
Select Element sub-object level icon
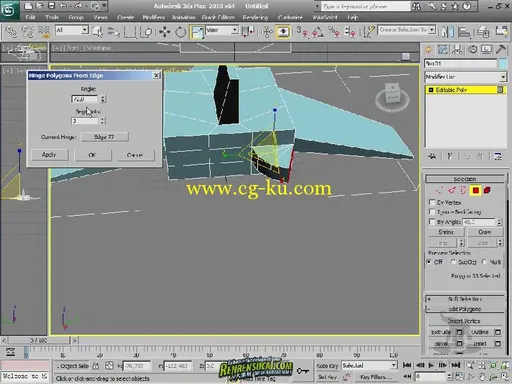click(487, 190)
